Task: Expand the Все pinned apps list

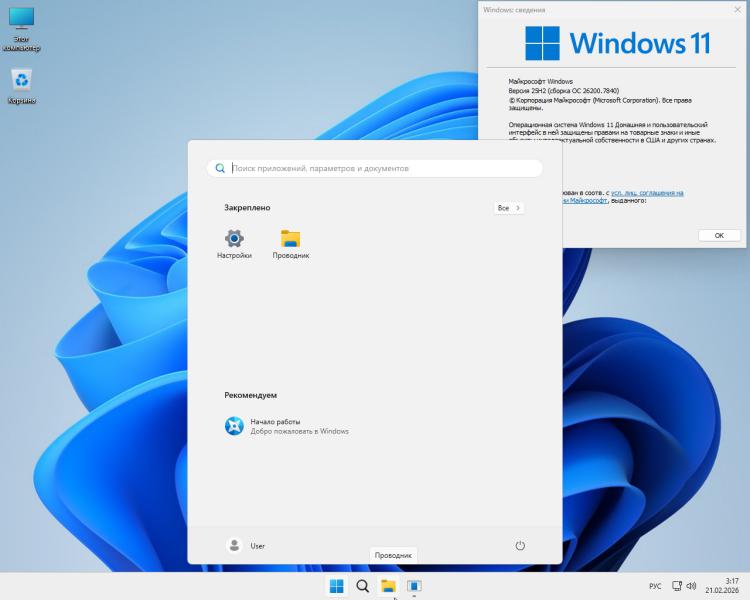Action: click(508, 208)
